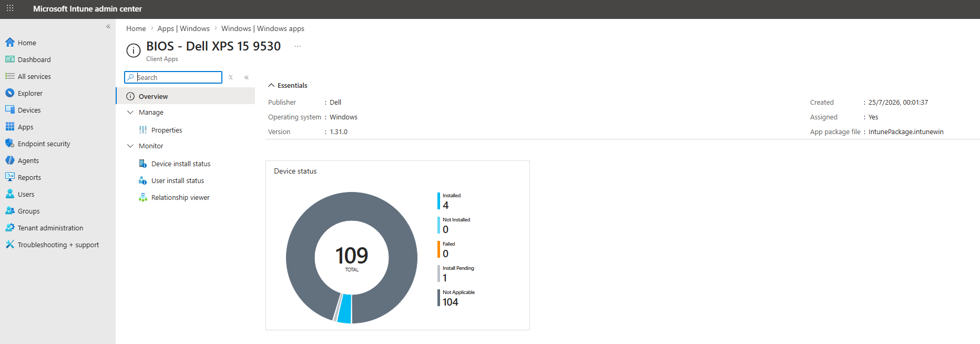Viewport: 980px width, 344px height.
Task: Collapse the Essentials section
Action: click(271, 85)
